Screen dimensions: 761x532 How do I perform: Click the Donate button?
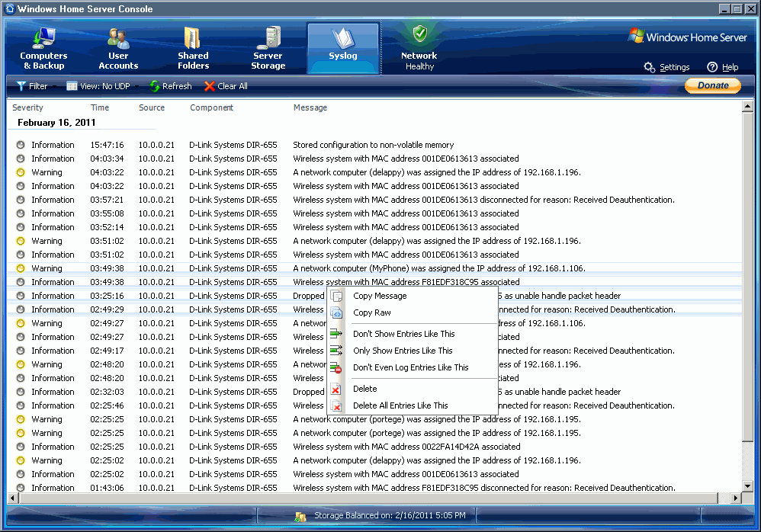pyautogui.click(x=713, y=85)
